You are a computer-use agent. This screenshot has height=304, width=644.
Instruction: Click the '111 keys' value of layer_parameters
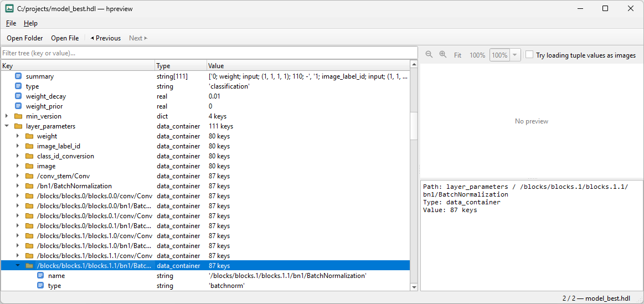[221, 126]
